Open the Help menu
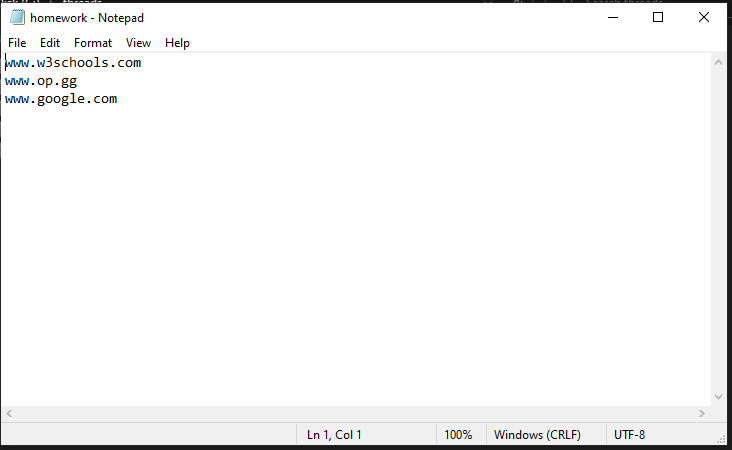This screenshot has height=450, width=732. click(177, 43)
